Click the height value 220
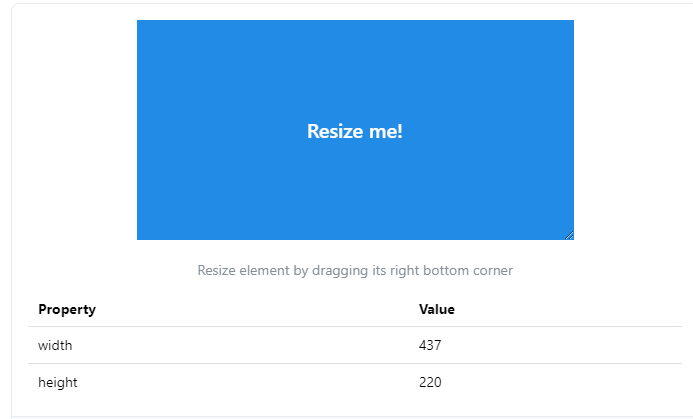The height and width of the screenshot is (419, 693). pos(430,382)
